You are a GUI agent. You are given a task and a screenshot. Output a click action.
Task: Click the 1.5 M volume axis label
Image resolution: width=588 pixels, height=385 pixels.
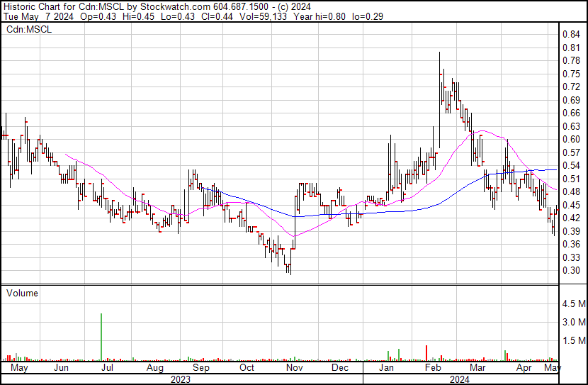pyautogui.click(x=573, y=341)
